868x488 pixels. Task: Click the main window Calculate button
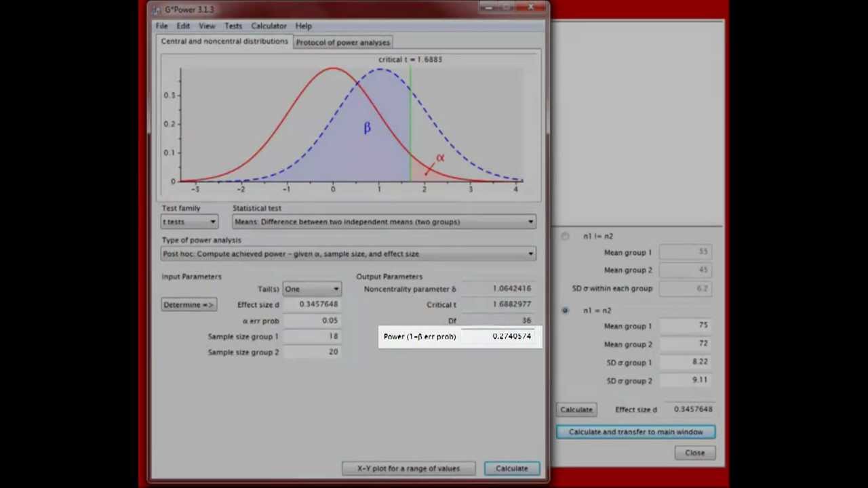[x=511, y=468]
